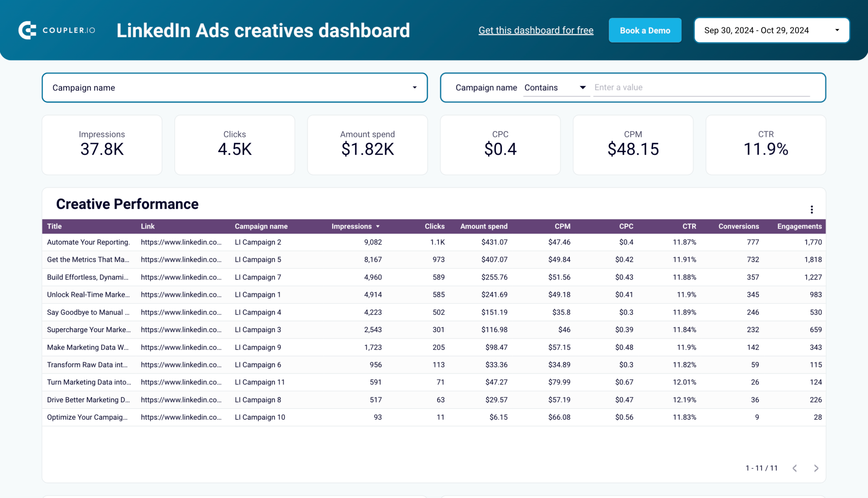Click the $79.99 CPM value

(559, 382)
